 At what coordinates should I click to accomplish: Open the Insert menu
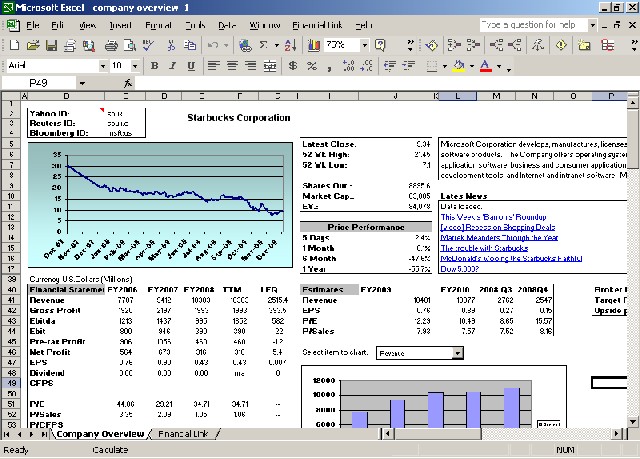coord(119,23)
